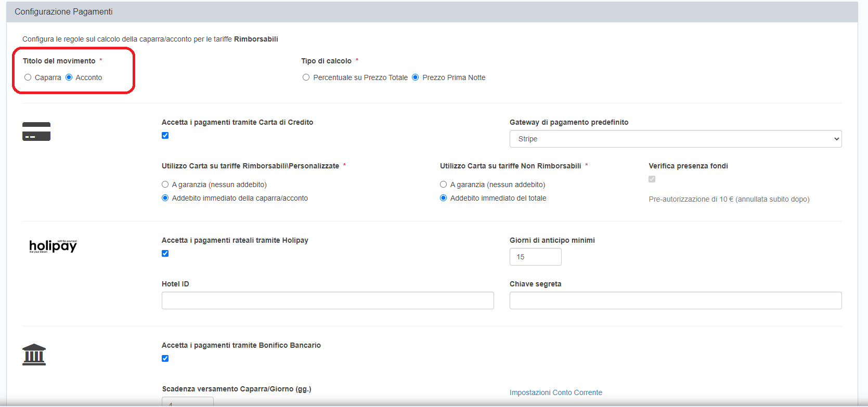This screenshot has height=407, width=868.
Task: Select the Acconto radio option
Action: click(x=69, y=77)
